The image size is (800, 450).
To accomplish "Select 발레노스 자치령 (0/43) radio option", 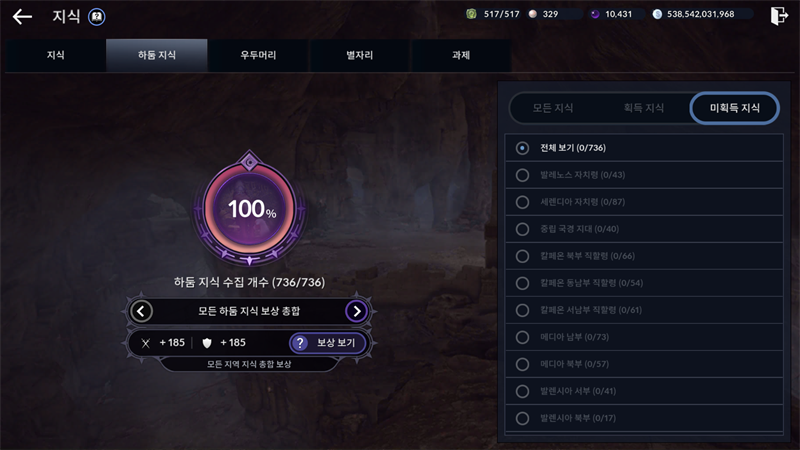I will [x=522, y=175].
